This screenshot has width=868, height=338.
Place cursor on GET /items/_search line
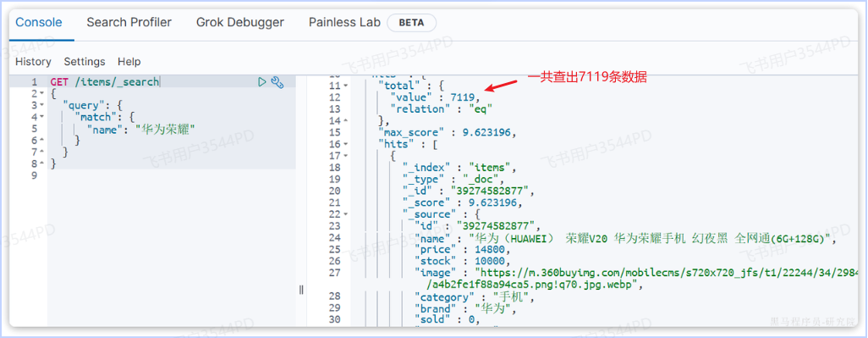(105, 82)
